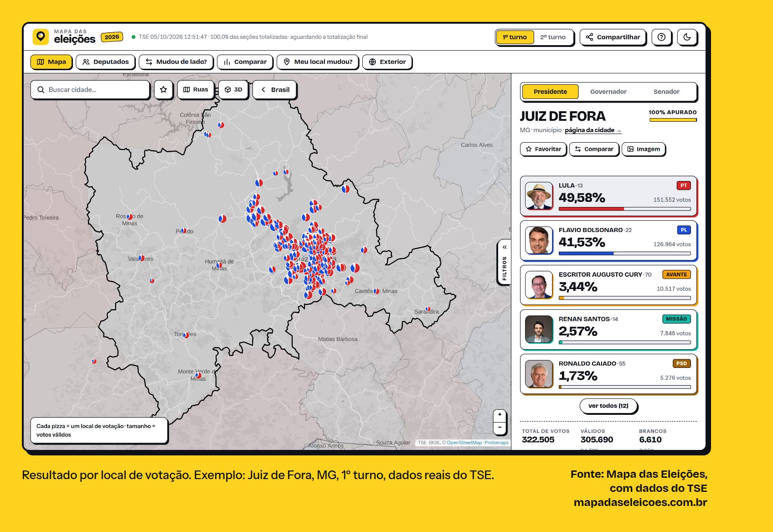Open the Deputados tab
Screen dimensions: 773x532
[x=106, y=62]
